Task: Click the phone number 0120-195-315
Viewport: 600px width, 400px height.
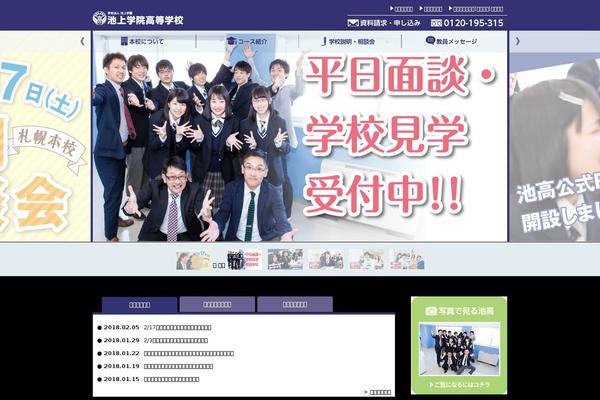Action: (473, 23)
